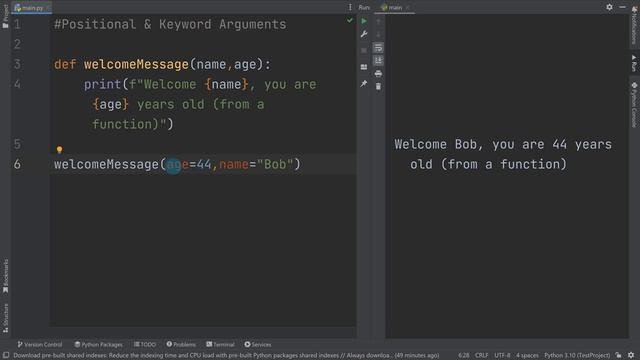Screen dimensions: 640x360
Task: Click the up arrow in Run toolbar
Action: 378,21
